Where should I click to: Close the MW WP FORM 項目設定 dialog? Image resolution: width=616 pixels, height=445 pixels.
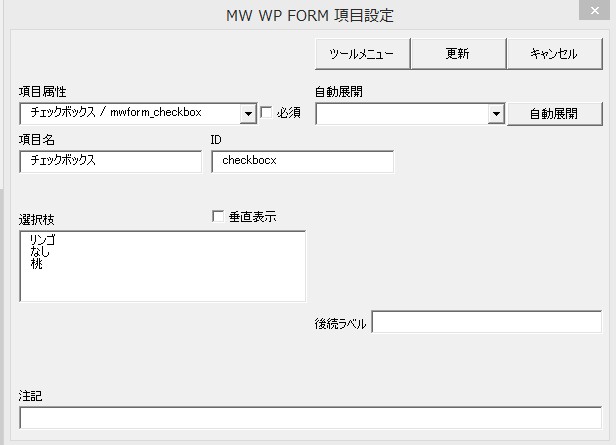pyautogui.click(x=594, y=10)
